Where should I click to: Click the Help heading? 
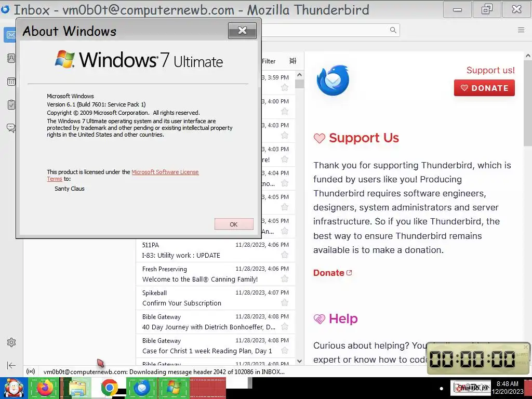[343, 318]
